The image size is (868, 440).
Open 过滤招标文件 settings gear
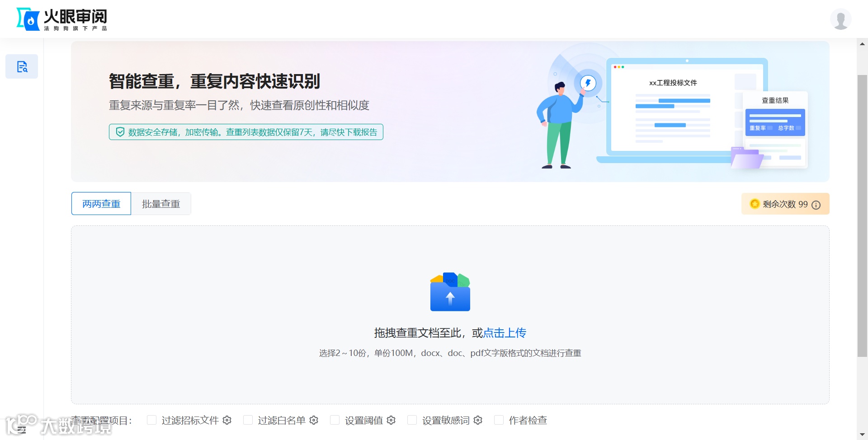click(x=227, y=420)
